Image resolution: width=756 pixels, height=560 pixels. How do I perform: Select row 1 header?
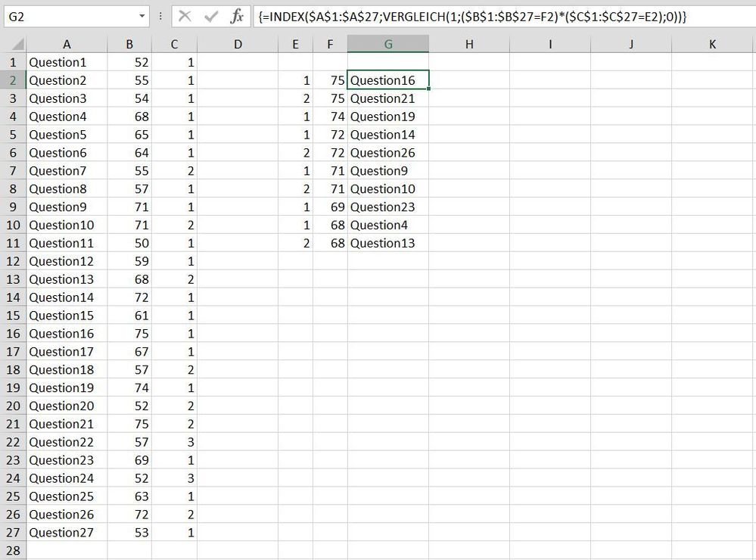click(13, 62)
